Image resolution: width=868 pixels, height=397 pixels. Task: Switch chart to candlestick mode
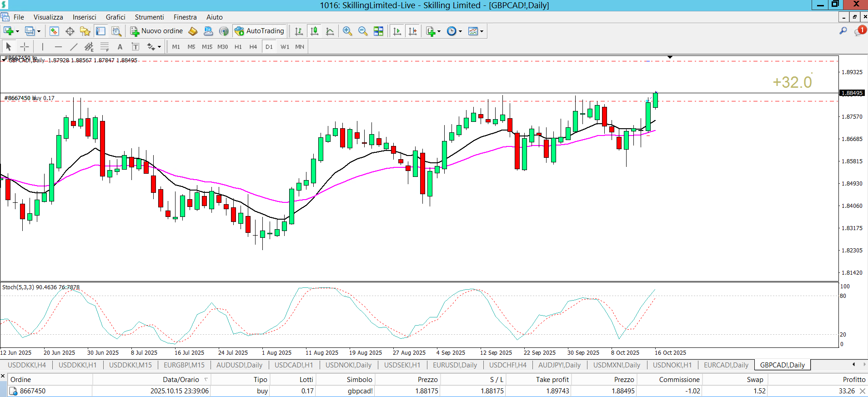coord(314,31)
